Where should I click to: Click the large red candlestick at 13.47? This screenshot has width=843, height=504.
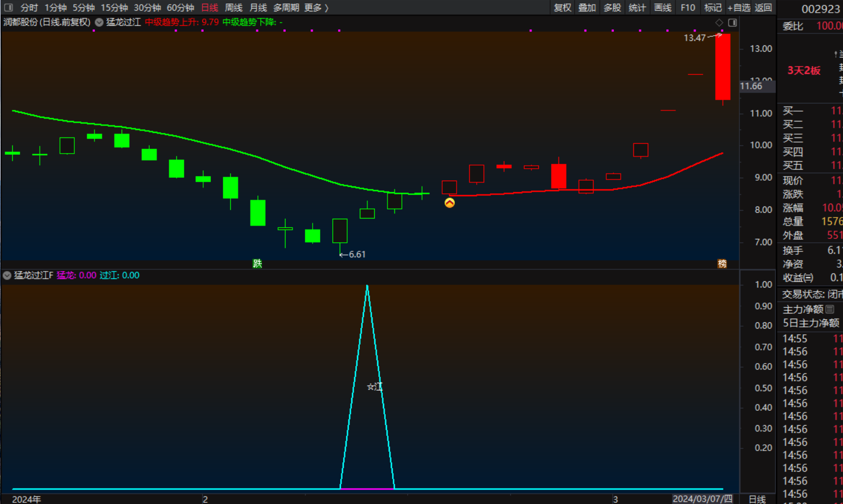tap(723, 66)
